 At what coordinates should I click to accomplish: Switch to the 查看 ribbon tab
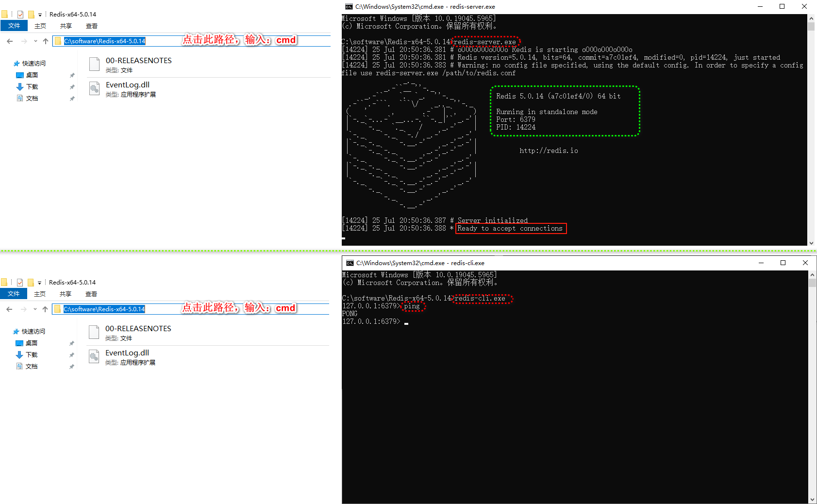coord(91,26)
